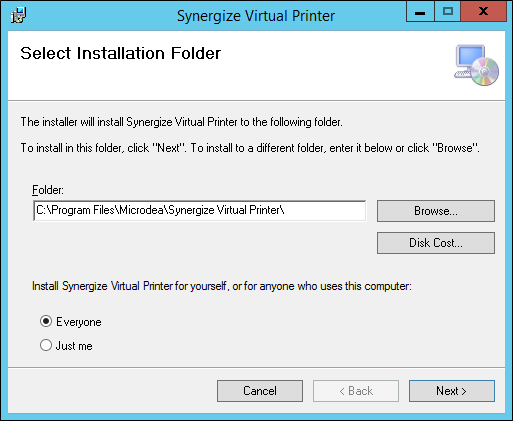Image resolution: width=513 pixels, height=421 pixels.
Task: Go to the previous step with Back
Action: tap(356, 391)
